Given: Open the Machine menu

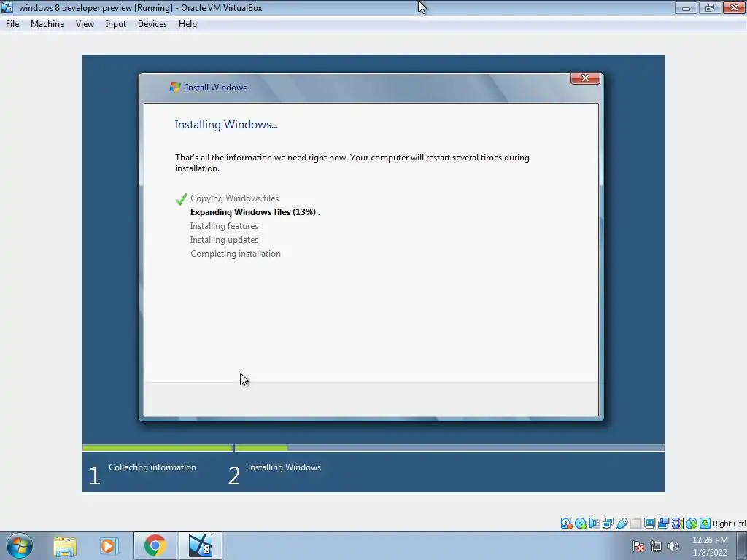Looking at the screenshot, I should (47, 24).
